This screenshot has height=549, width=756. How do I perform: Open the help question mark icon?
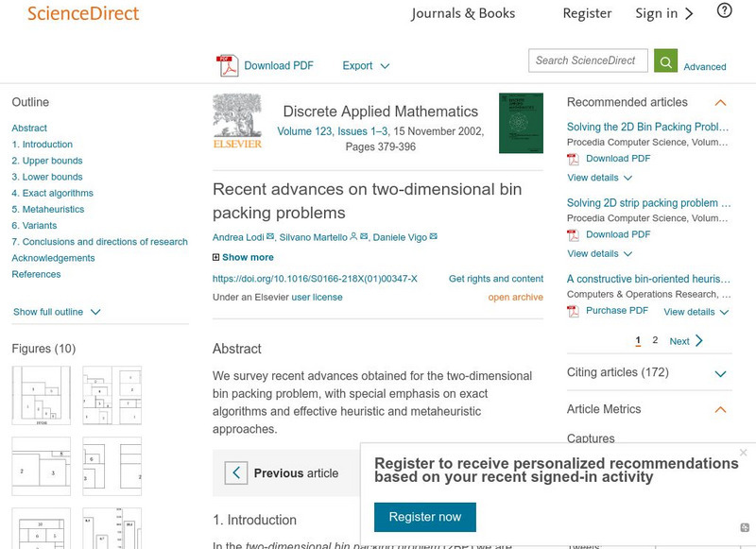click(724, 10)
